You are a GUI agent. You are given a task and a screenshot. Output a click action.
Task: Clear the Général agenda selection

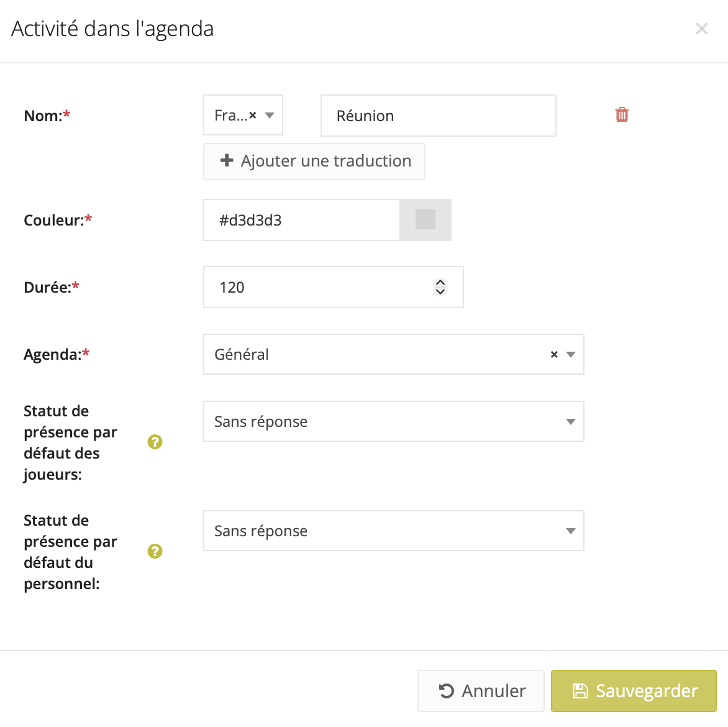tap(554, 355)
